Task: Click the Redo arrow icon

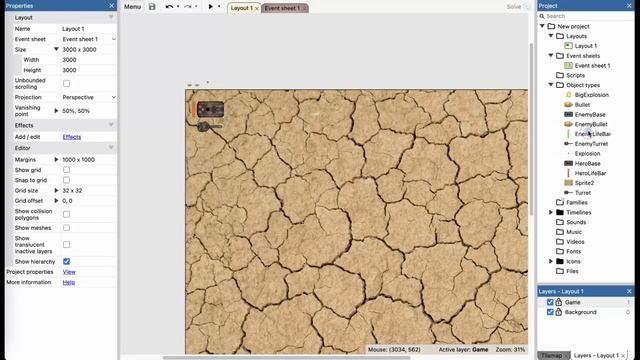Action: pos(187,7)
